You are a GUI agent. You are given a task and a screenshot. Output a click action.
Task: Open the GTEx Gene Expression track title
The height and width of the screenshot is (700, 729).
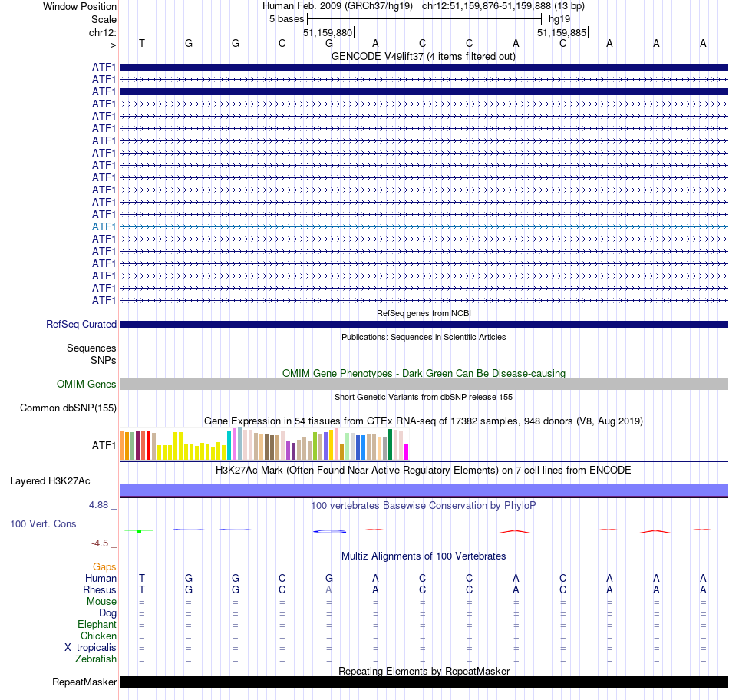424,421
